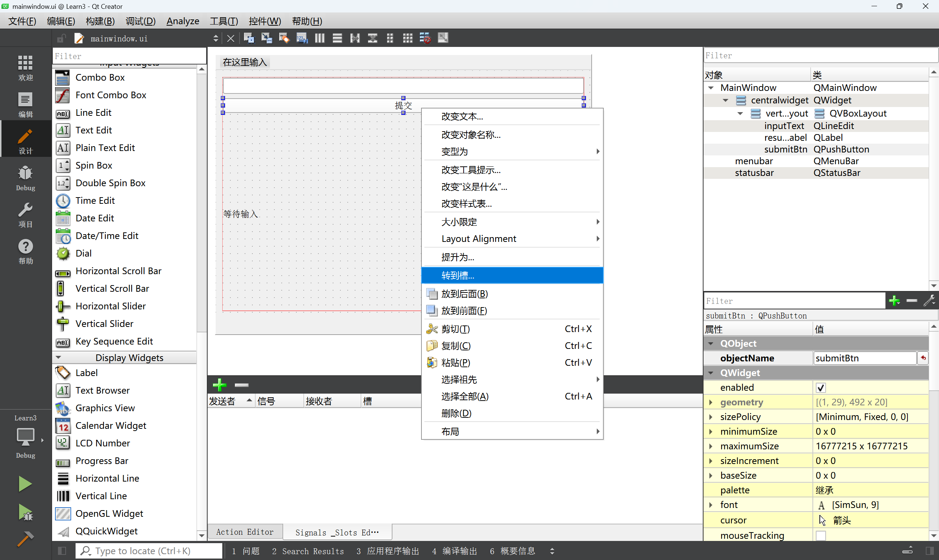Screen dimensions: 939x560
Task: Apply horizontal splitter layout from toolbar
Action: coord(355,38)
